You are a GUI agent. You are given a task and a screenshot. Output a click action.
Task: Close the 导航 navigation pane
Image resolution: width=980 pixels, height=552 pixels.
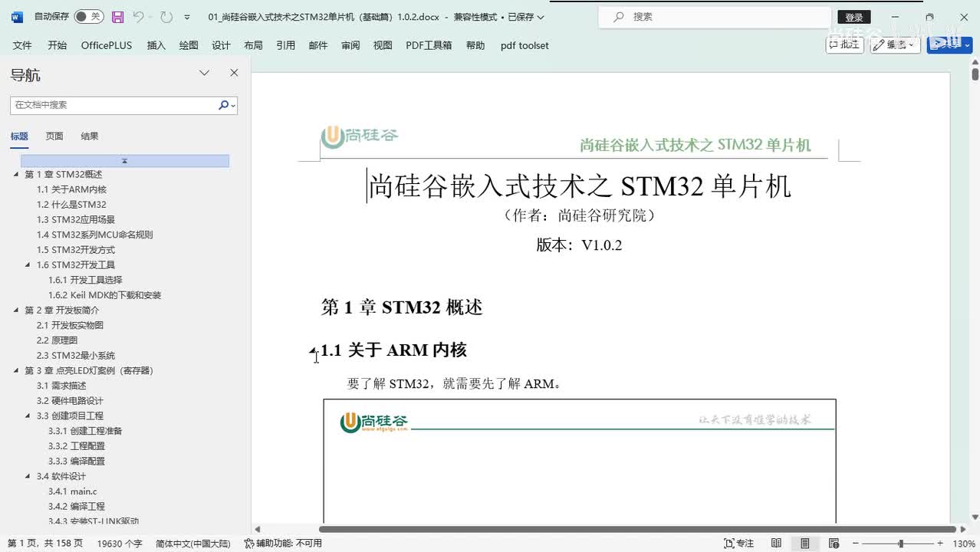234,73
